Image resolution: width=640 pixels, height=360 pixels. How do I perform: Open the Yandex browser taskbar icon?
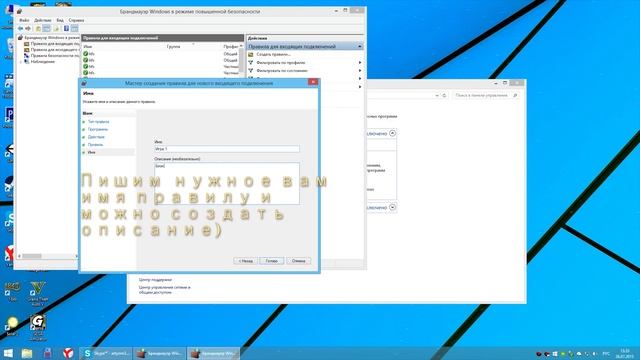68,353
